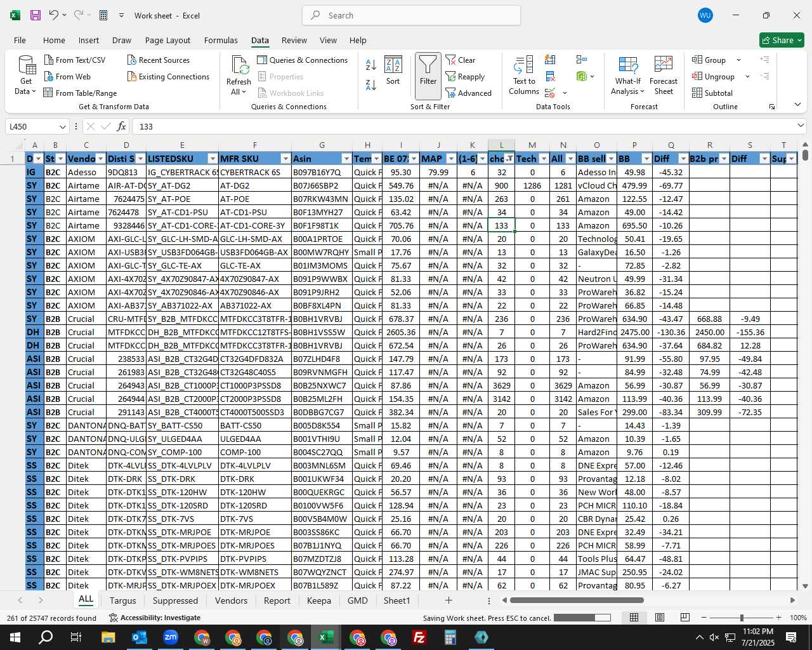Image resolution: width=812 pixels, height=650 pixels.
Task: Switch to the Review ribbon tab
Action: tap(294, 40)
